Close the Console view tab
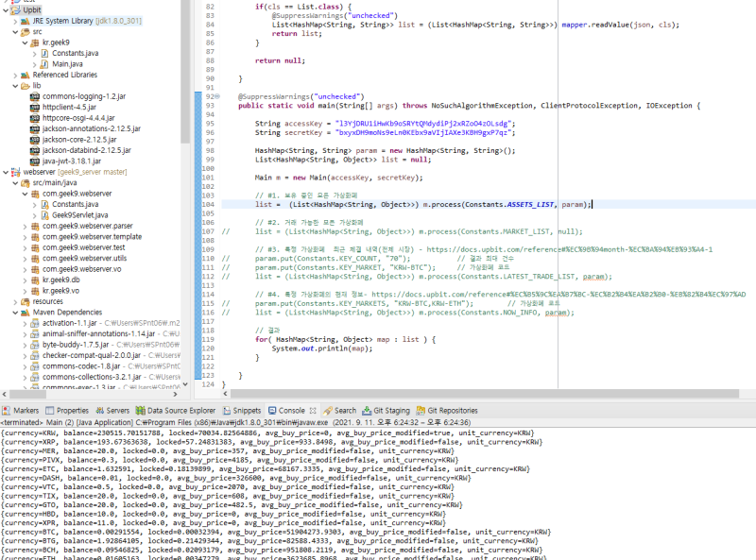 313,411
